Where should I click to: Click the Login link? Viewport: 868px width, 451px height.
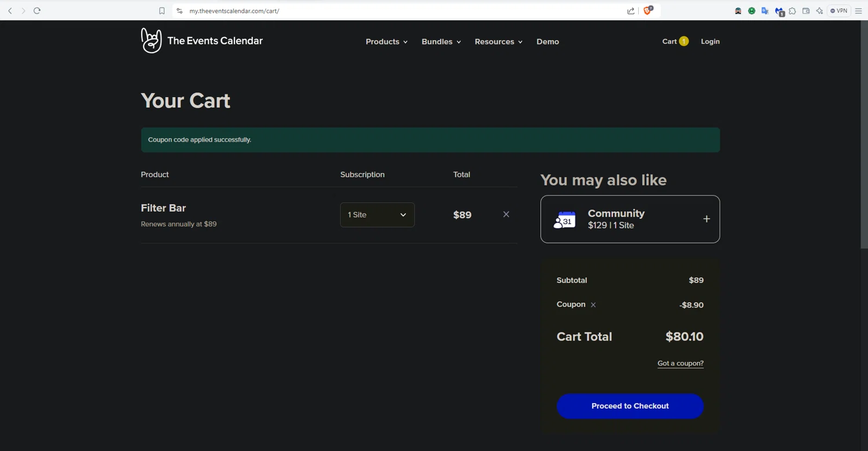(711, 42)
